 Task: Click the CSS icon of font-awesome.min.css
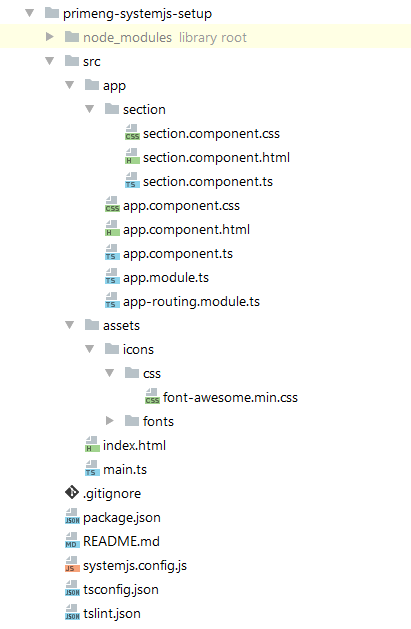click(152, 397)
